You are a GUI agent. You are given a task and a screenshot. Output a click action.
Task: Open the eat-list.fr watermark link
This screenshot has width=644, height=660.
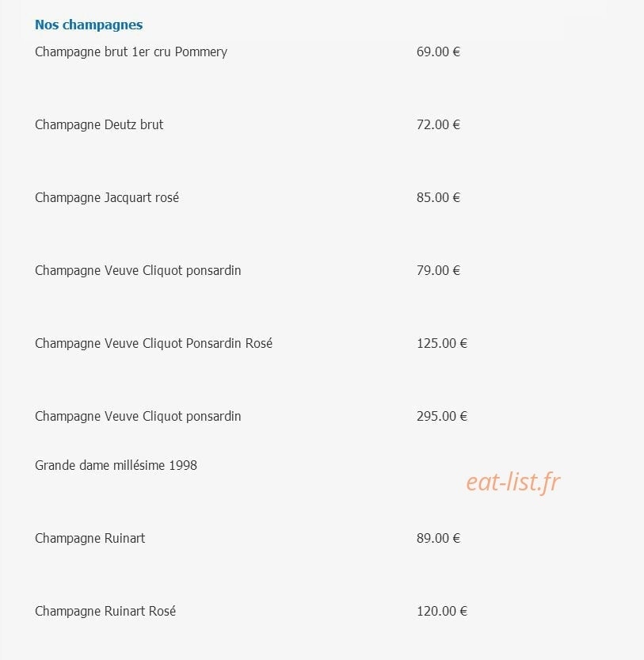pyautogui.click(x=513, y=483)
